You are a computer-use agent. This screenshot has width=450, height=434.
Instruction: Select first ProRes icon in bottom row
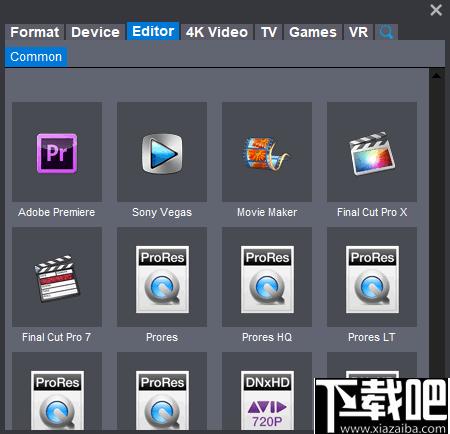click(57, 400)
